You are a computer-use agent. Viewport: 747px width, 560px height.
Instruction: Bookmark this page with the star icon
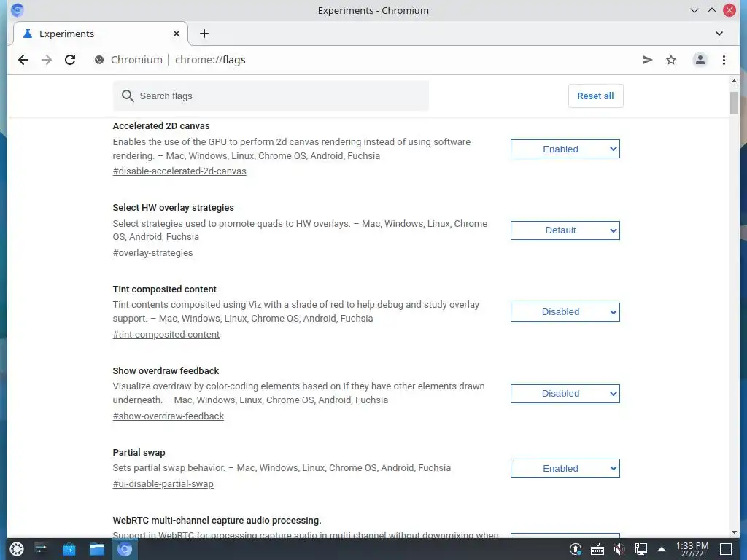pyautogui.click(x=671, y=60)
